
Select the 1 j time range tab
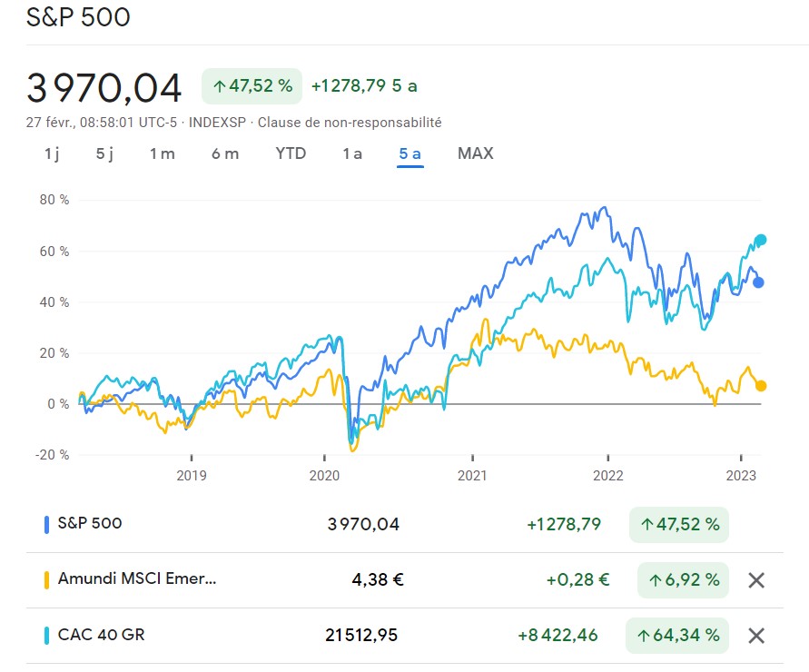(x=52, y=153)
